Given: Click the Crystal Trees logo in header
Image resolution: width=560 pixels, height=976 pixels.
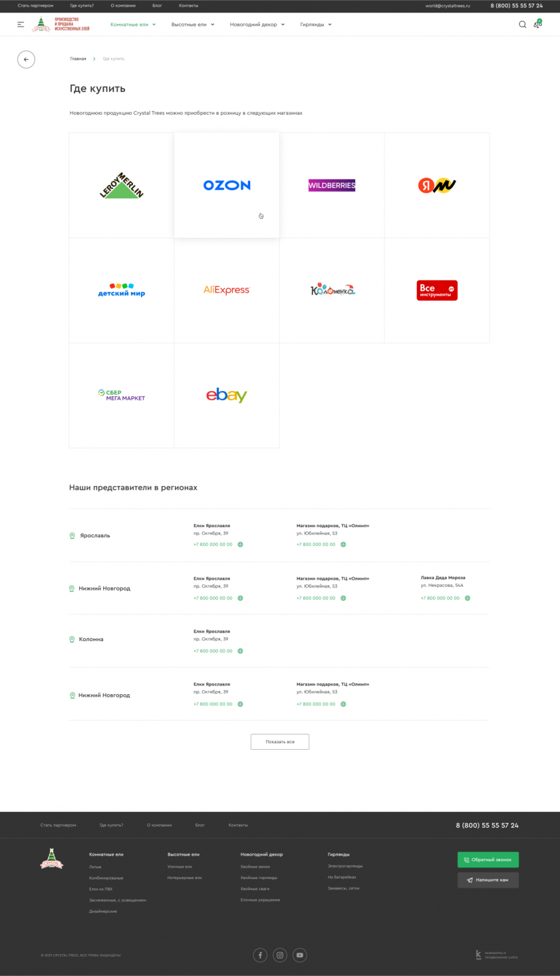Looking at the screenshot, I should pyautogui.click(x=60, y=24).
